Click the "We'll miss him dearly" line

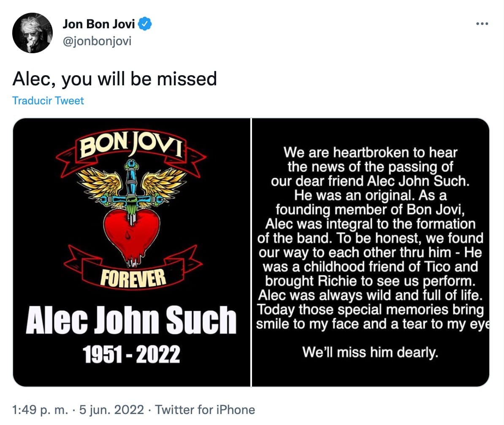(370, 351)
